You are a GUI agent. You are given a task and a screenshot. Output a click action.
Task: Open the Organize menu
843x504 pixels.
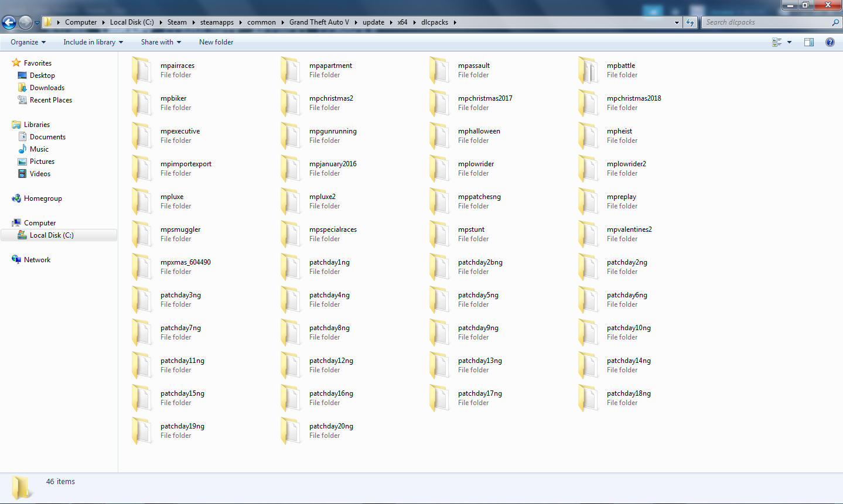tap(28, 42)
